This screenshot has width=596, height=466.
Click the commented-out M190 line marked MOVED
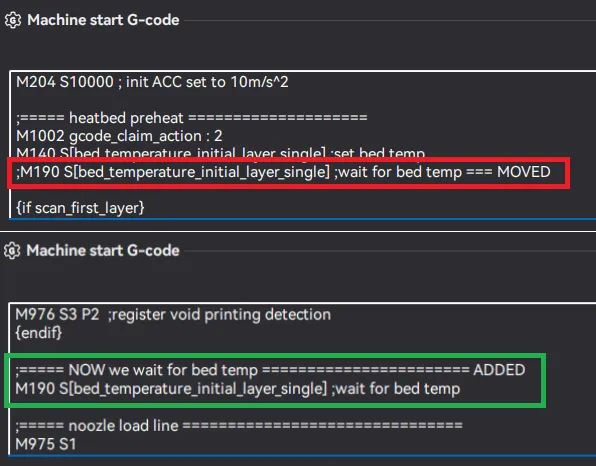click(x=283, y=172)
